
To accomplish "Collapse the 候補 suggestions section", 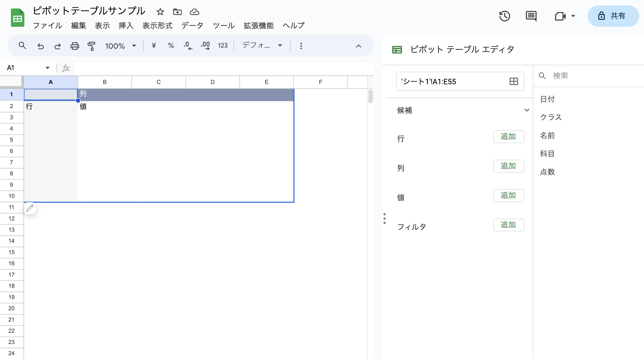I will tap(526, 110).
